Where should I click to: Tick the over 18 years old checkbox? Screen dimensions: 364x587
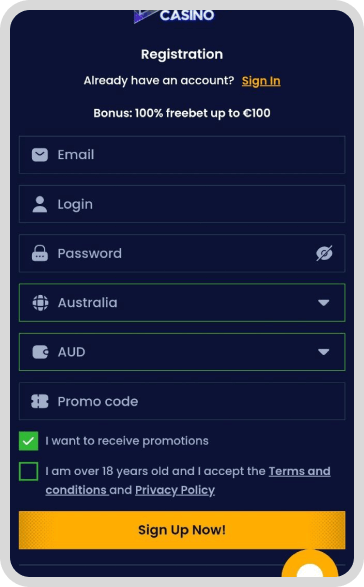click(28, 471)
